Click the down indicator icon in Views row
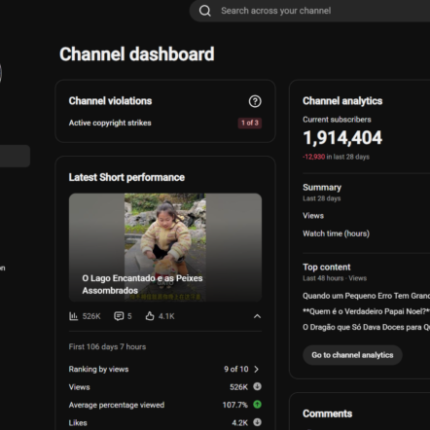430x430 pixels. (x=257, y=387)
